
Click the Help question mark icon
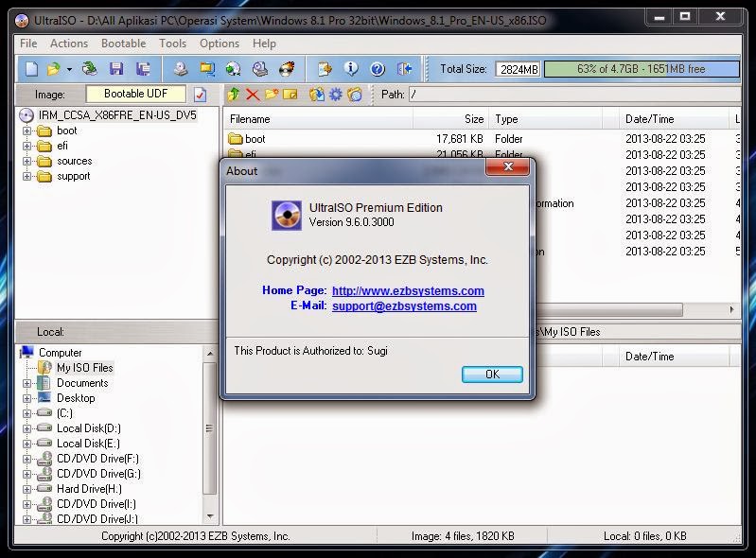click(378, 69)
